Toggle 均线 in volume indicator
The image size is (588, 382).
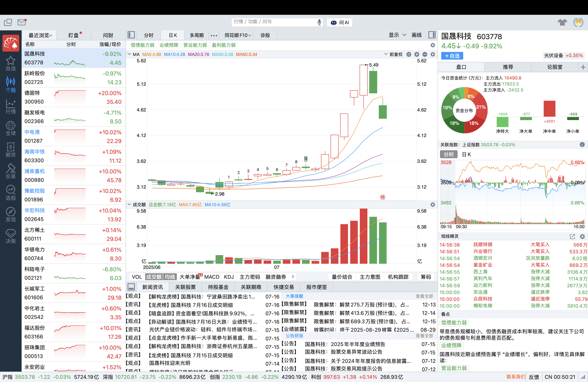coord(170,277)
